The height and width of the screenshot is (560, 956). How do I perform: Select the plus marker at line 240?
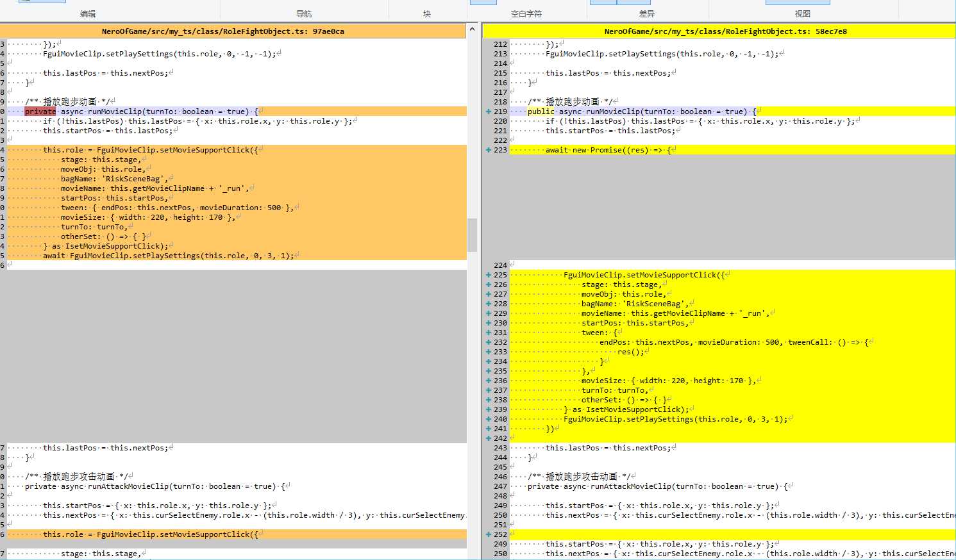[489, 419]
